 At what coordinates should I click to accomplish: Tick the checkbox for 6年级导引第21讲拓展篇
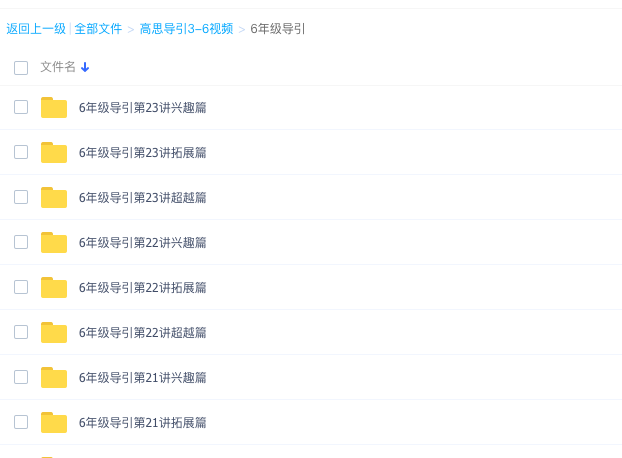[x=21, y=422]
